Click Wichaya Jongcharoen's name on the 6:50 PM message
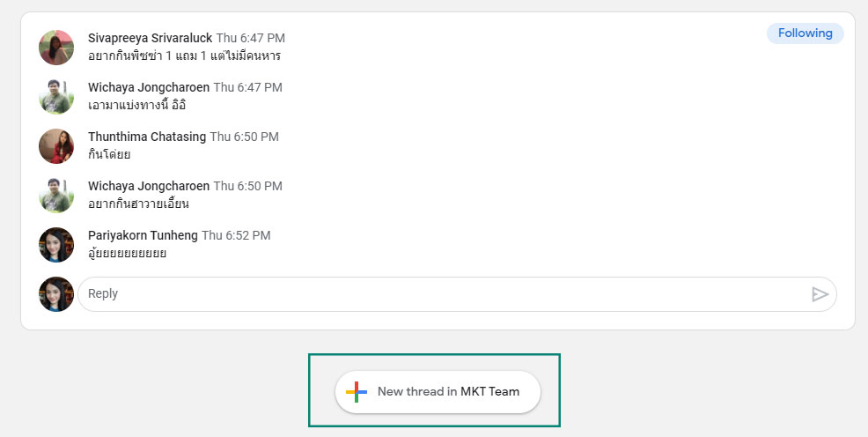The image size is (868, 437). 149,186
